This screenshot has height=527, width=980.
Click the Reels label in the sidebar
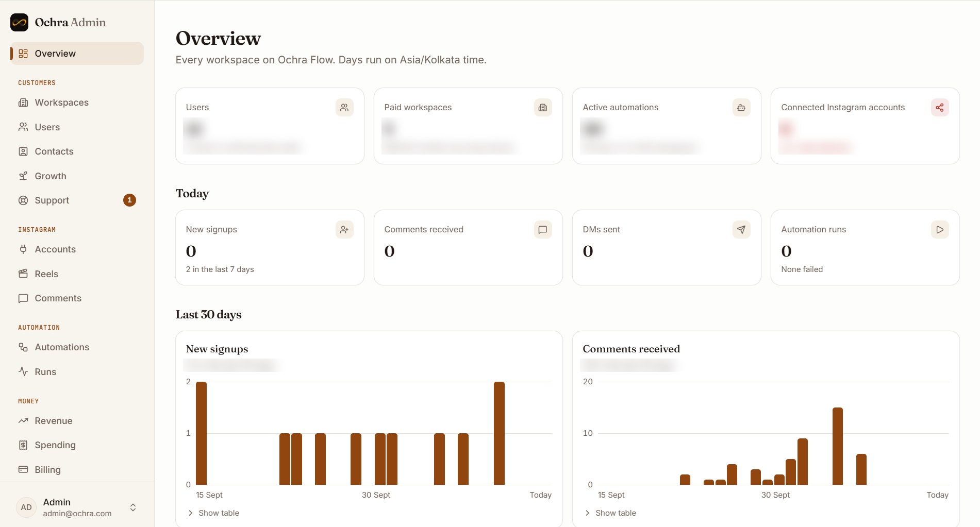(x=46, y=274)
